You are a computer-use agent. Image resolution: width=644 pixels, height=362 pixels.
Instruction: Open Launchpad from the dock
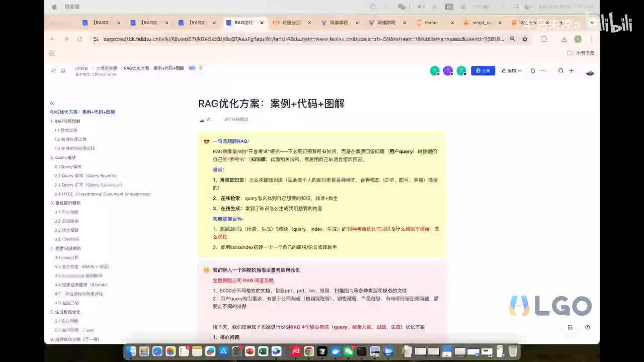144,351
